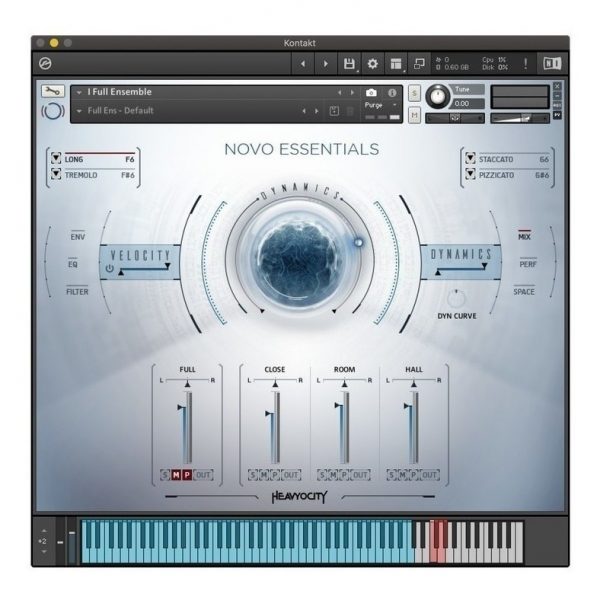Toggle the Velocity power icon
The height and width of the screenshot is (600, 600).
(x=109, y=268)
